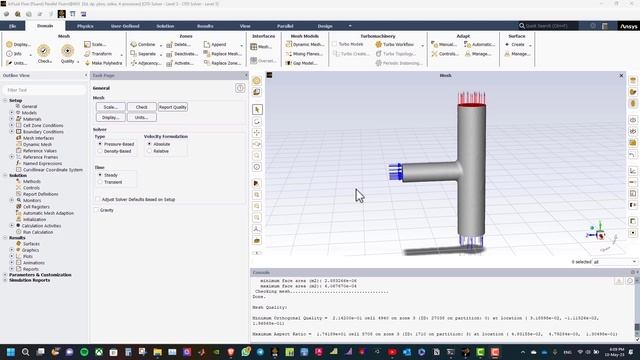Click Make Polyhedra in ribbon
The image size is (640, 360).
[x=103, y=63]
